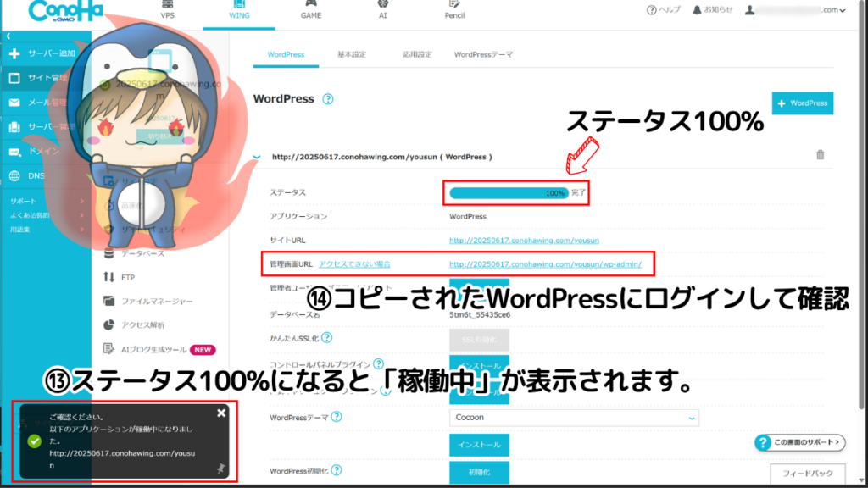
Task: Open the サイトURL link for yousun
Action: [524, 241]
